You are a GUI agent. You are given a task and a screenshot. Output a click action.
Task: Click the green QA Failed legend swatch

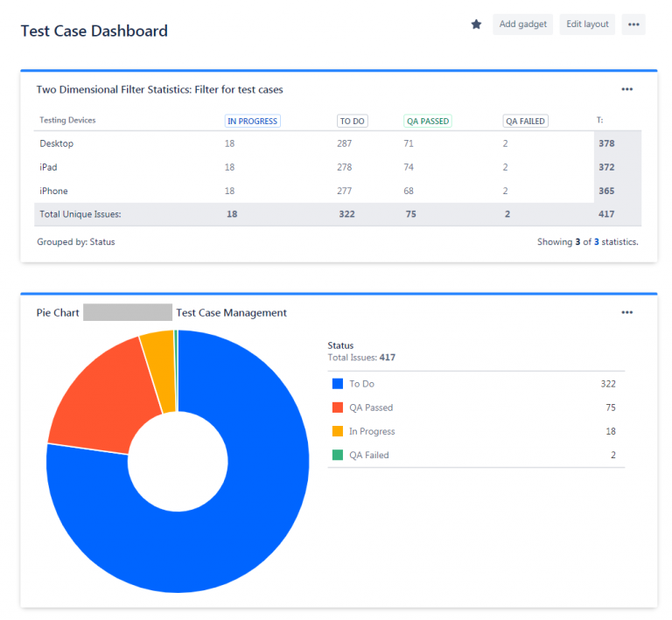click(338, 455)
